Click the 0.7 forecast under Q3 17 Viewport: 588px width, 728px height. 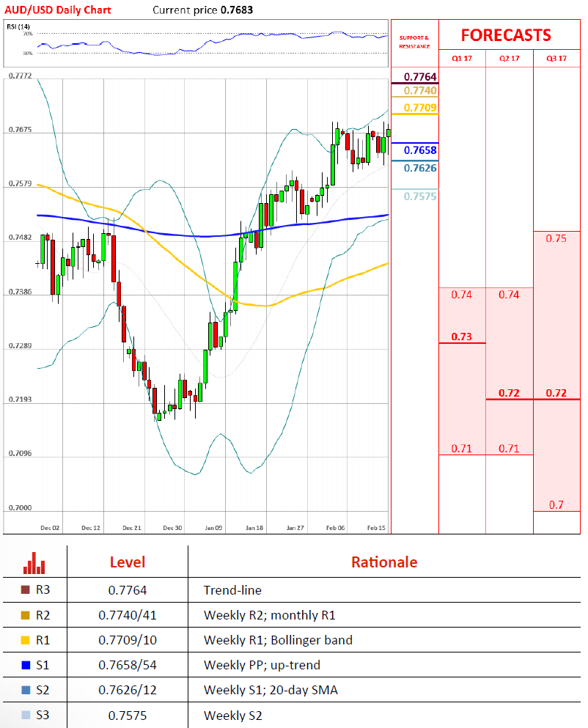tap(556, 504)
